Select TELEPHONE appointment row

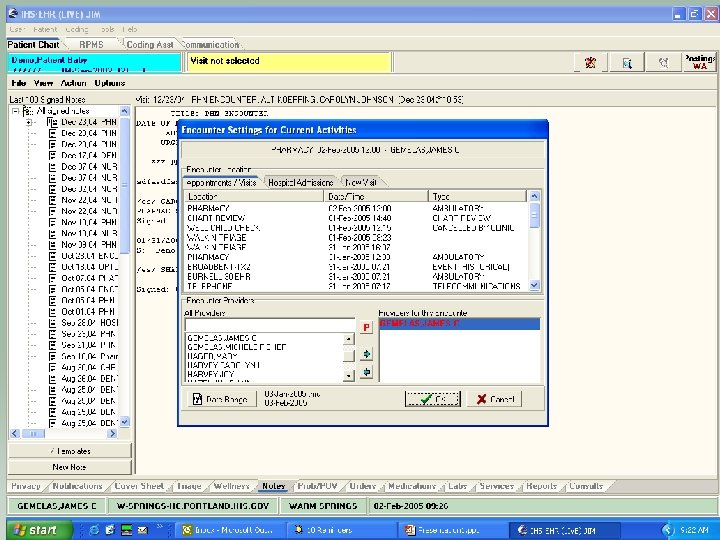pos(357,286)
